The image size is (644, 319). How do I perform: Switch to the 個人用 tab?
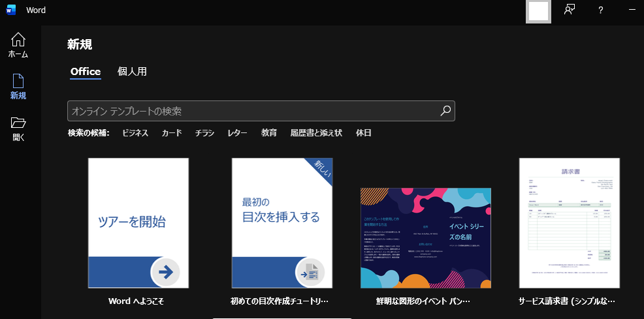(x=132, y=72)
